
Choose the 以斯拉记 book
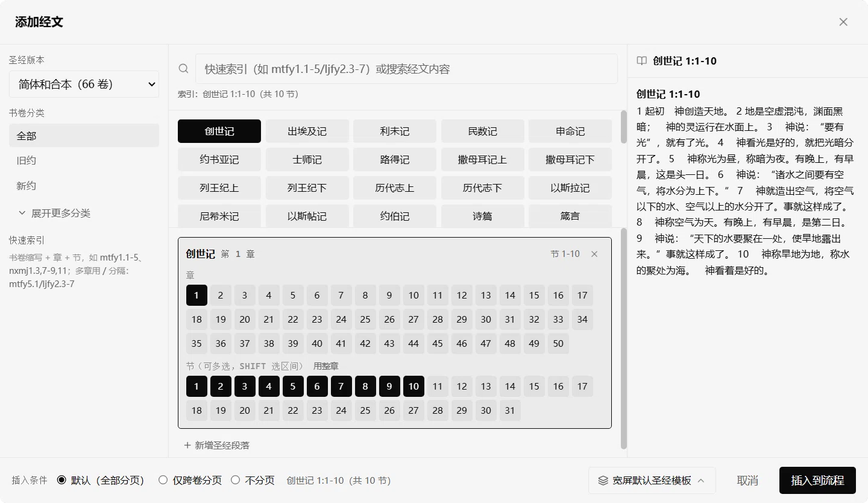pyautogui.click(x=570, y=188)
